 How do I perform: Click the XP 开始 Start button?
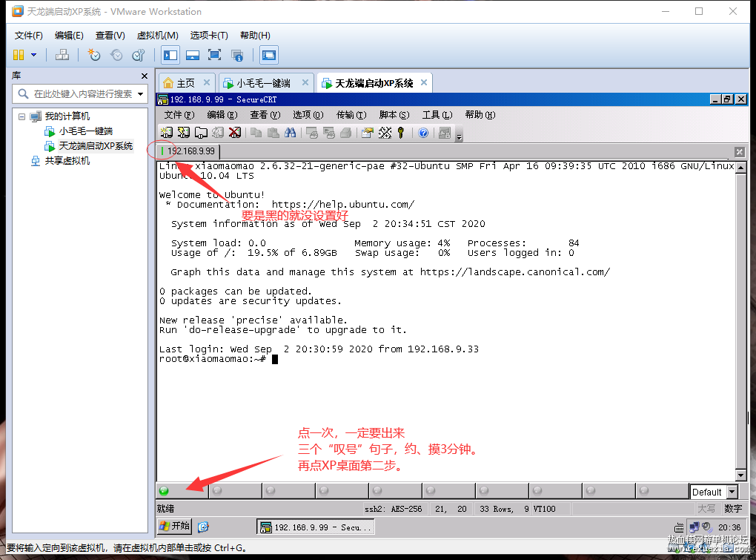pos(175,526)
